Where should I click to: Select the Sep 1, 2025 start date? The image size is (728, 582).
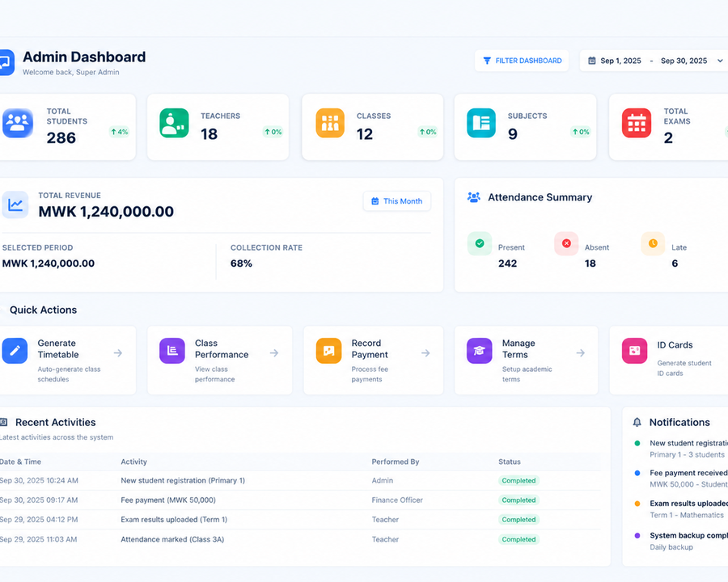[620, 61]
